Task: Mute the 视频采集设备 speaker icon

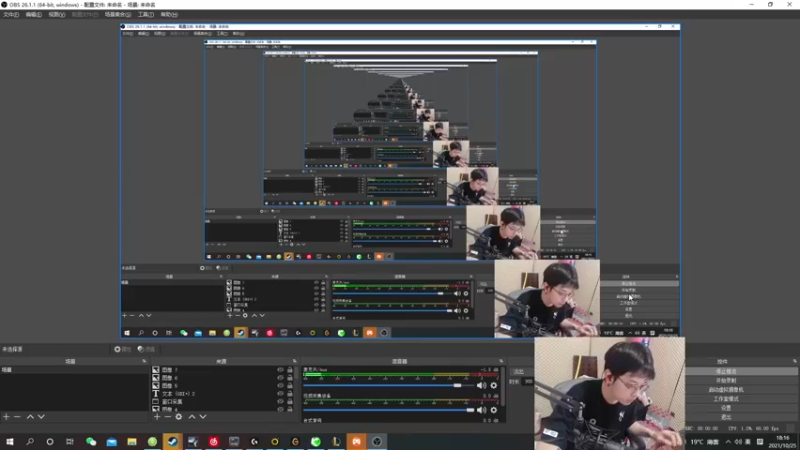Action: [x=481, y=410]
